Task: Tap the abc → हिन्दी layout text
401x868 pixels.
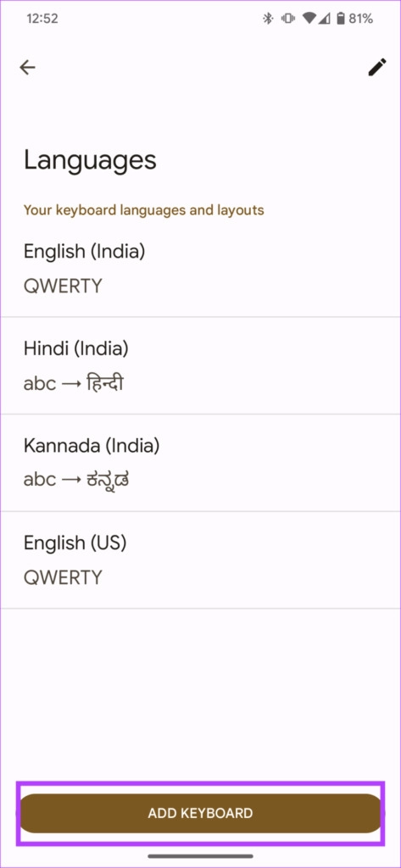Action: point(74,383)
